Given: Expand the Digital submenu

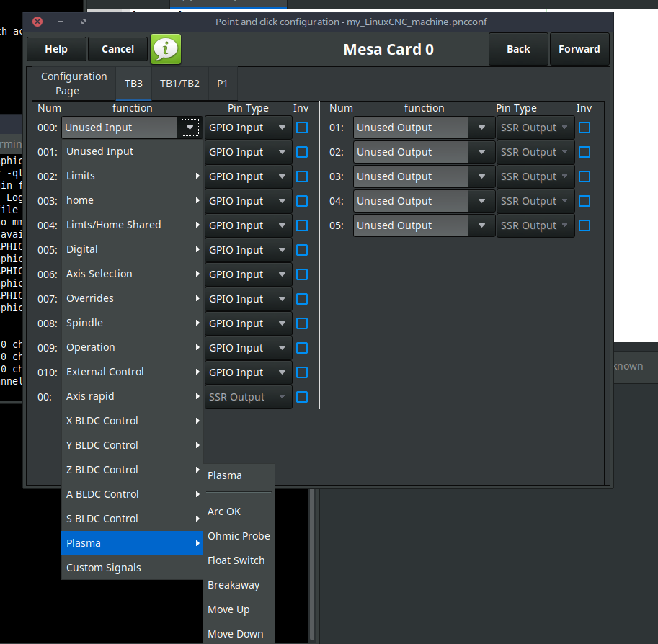Looking at the screenshot, I should coord(132,250).
